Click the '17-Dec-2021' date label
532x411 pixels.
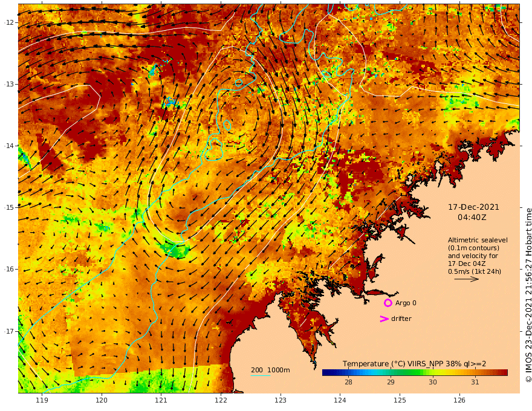pos(473,207)
